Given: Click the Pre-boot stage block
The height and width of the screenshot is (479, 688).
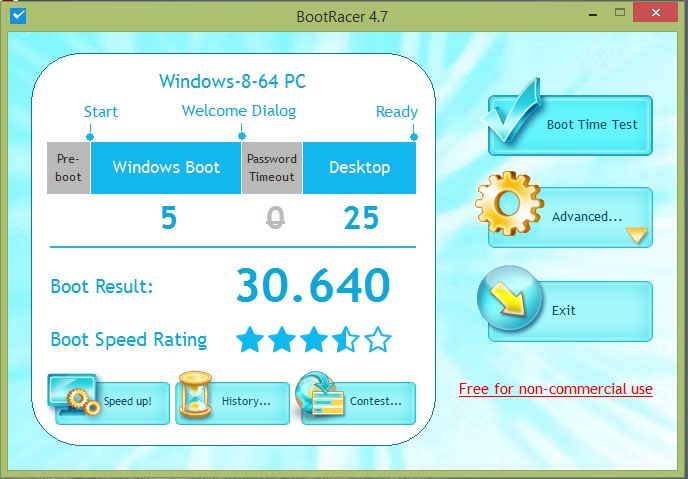Looking at the screenshot, I should pyautogui.click(x=68, y=168).
